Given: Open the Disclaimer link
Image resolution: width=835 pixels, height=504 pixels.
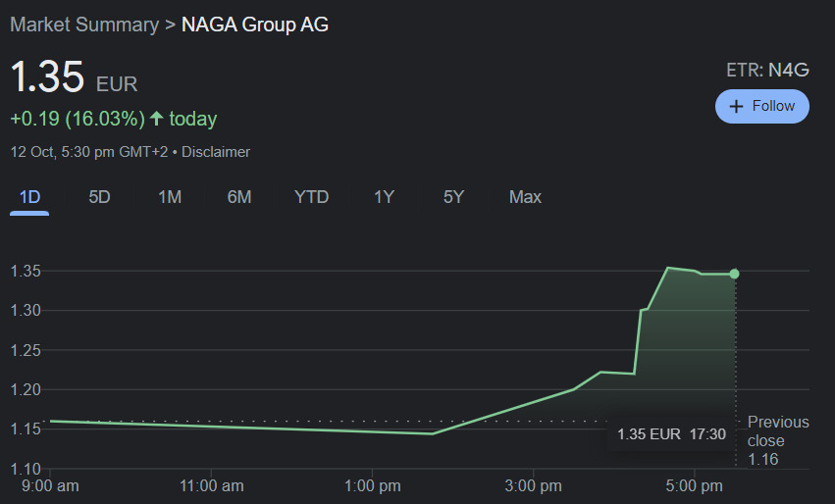Looking at the screenshot, I should point(216,152).
